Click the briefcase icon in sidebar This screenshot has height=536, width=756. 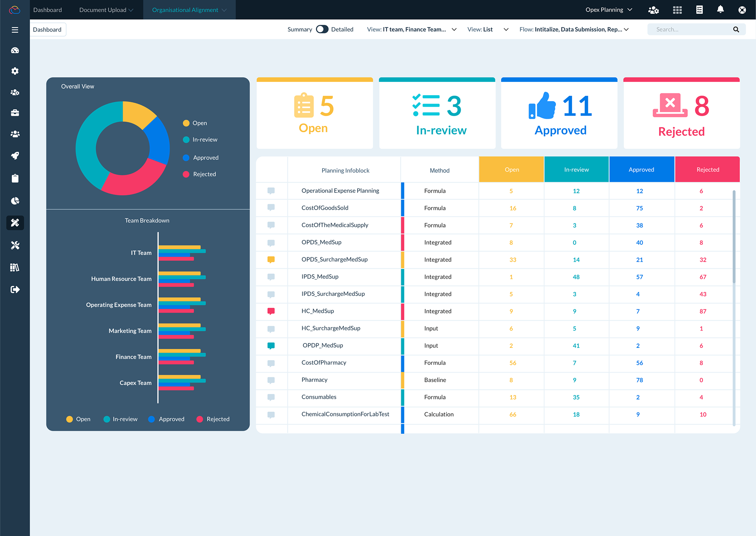[x=15, y=113]
